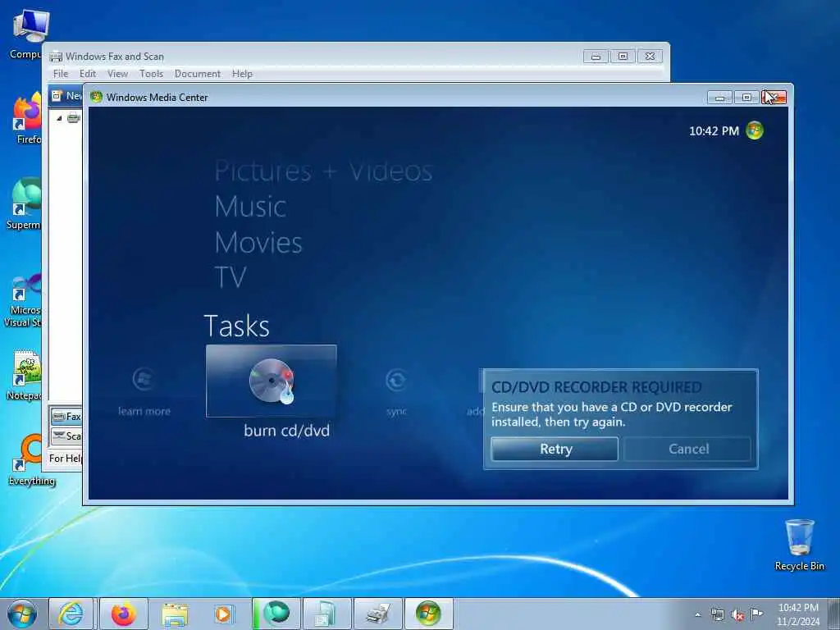Close the Windows Media Center window
This screenshot has width=840, height=630.
(x=774, y=98)
